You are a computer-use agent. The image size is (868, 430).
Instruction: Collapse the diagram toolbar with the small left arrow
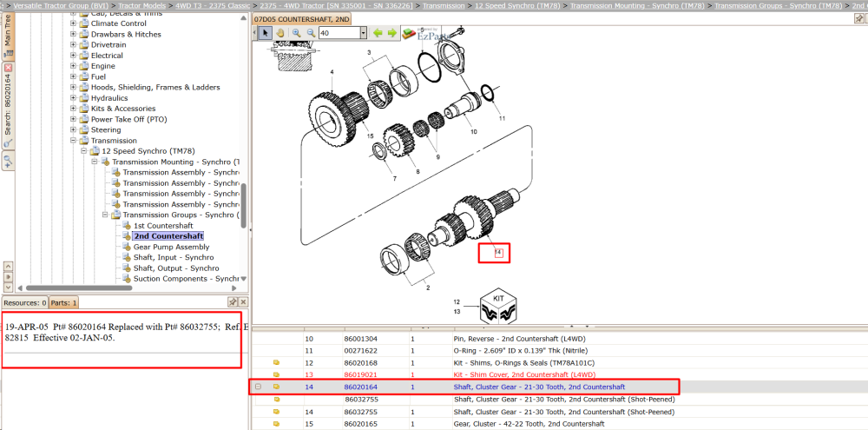(255, 33)
